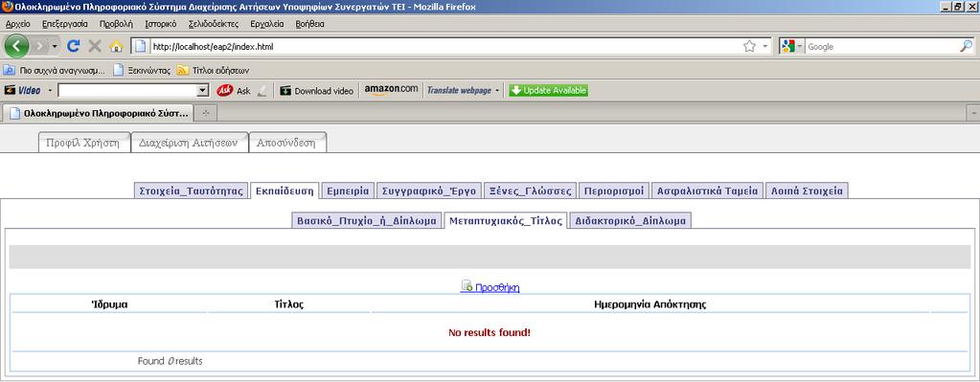980x382 pixels.
Task: Switch to the Στοιχεία_Ταυτότητας tab
Action: point(192,191)
